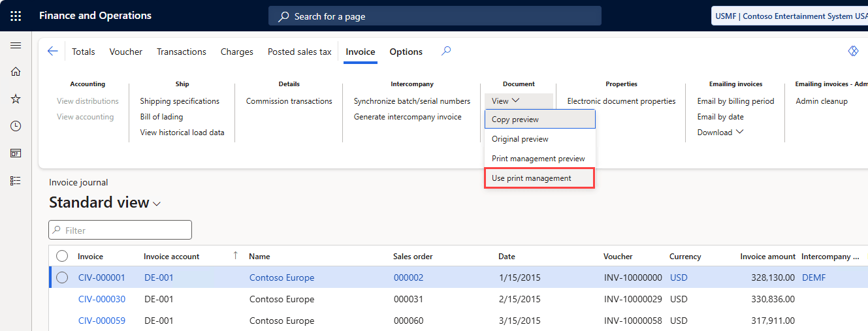Open invoice CIV-000030 link
Screen dimensions: 868x331
coord(101,299)
